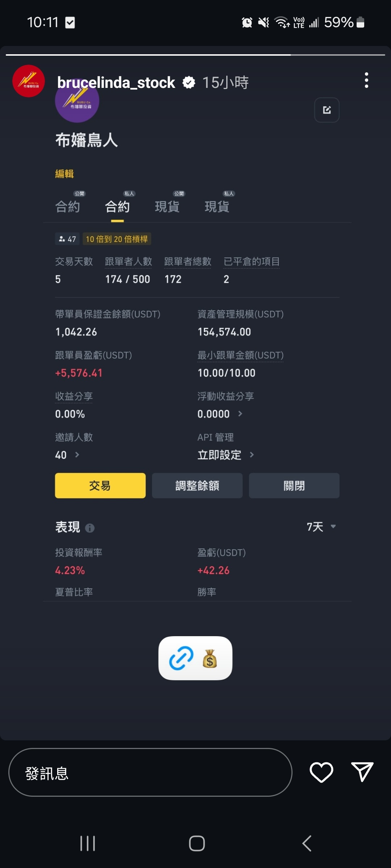Tap Android back navigation arrow
Screen dimensions: 391x868
click(x=307, y=843)
